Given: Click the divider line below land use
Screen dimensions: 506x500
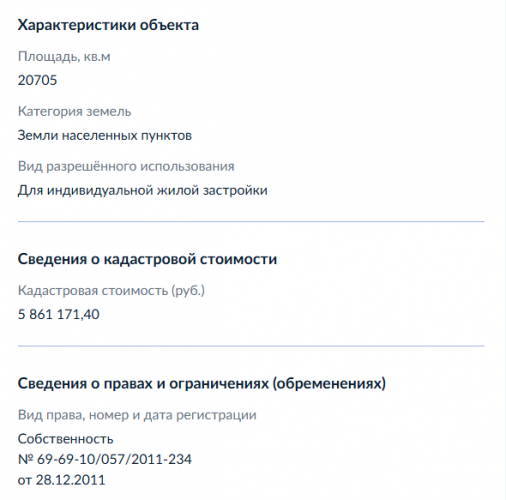Looking at the screenshot, I should pyautogui.click(x=251, y=221).
